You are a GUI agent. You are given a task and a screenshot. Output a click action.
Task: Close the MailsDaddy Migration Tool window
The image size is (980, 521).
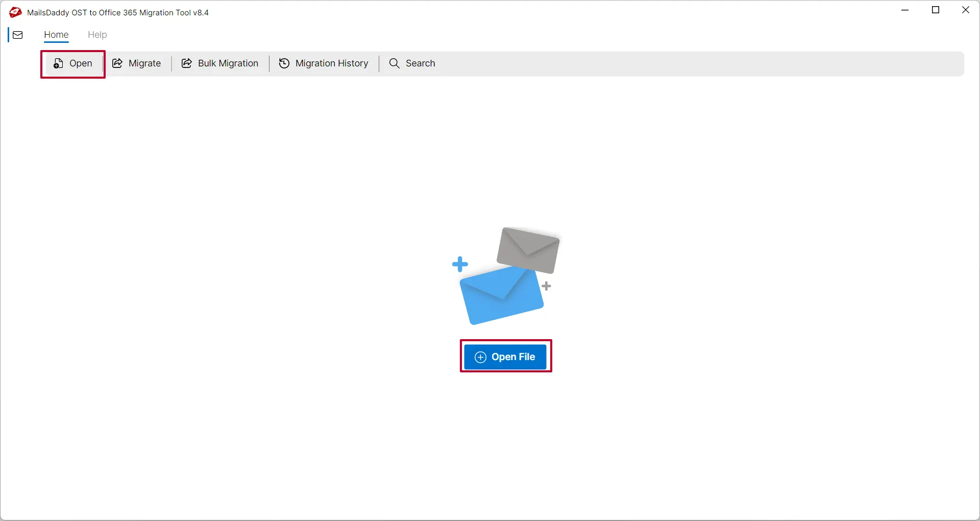coord(965,10)
